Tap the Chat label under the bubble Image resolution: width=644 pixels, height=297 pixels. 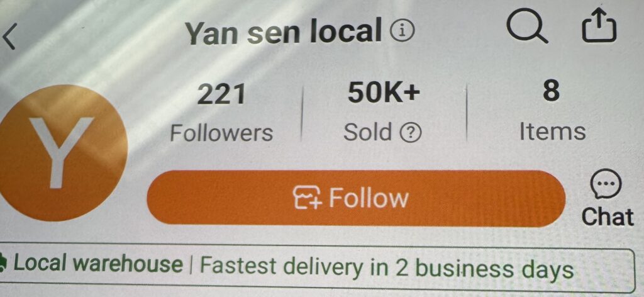[608, 216]
